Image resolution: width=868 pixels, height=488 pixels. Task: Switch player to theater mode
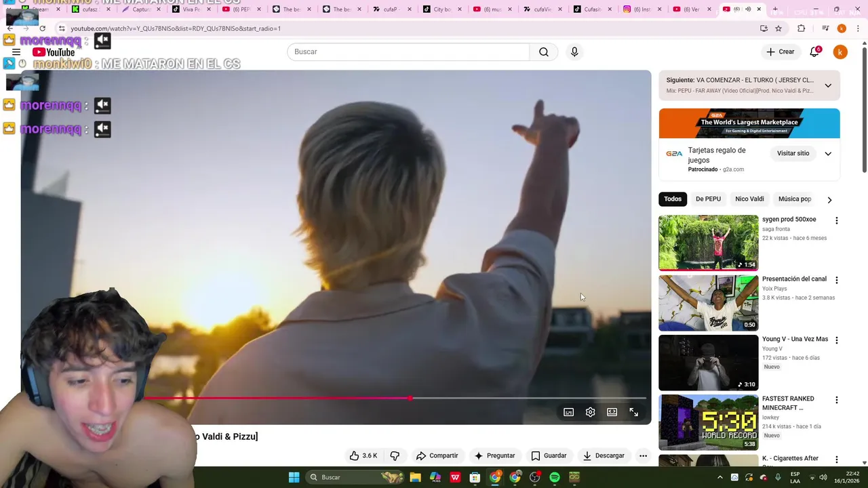(x=612, y=412)
